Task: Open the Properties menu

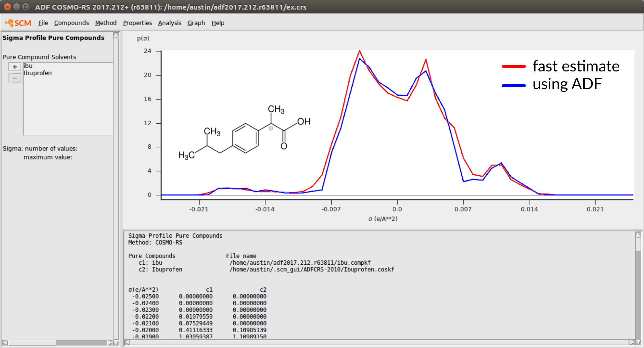Action: (x=137, y=23)
